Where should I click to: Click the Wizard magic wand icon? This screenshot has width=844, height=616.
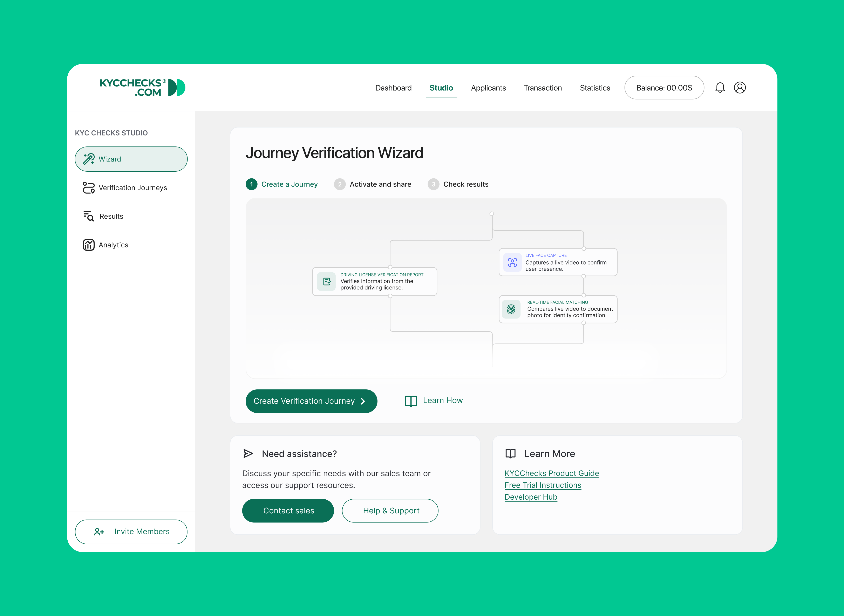[x=89, y=159]
